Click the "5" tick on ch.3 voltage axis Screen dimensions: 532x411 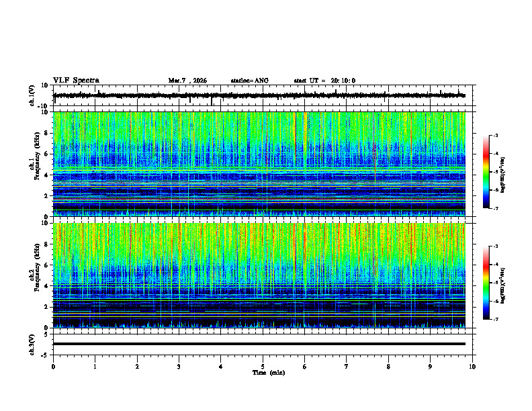tap(46, 334)
